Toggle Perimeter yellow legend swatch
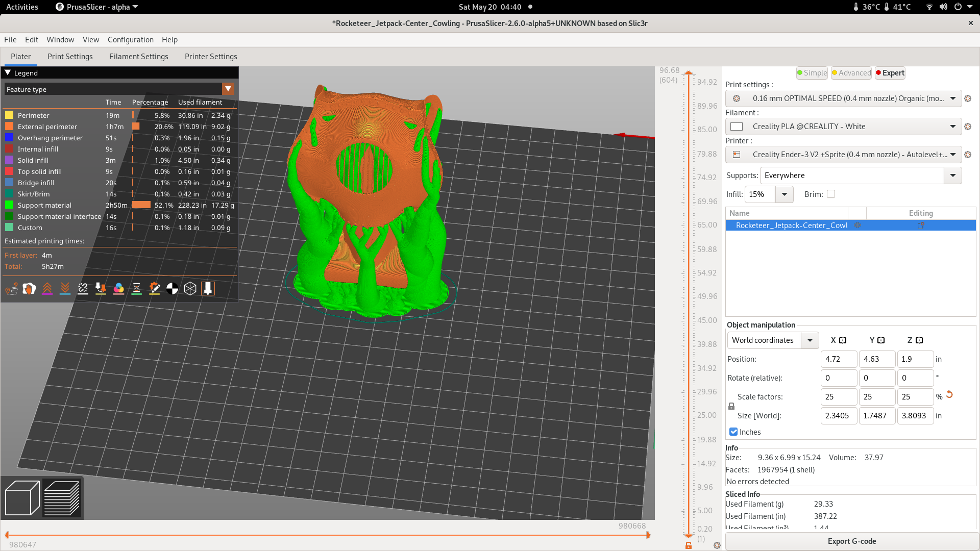This screenshot has width=980, height=551. coord(9,115)
